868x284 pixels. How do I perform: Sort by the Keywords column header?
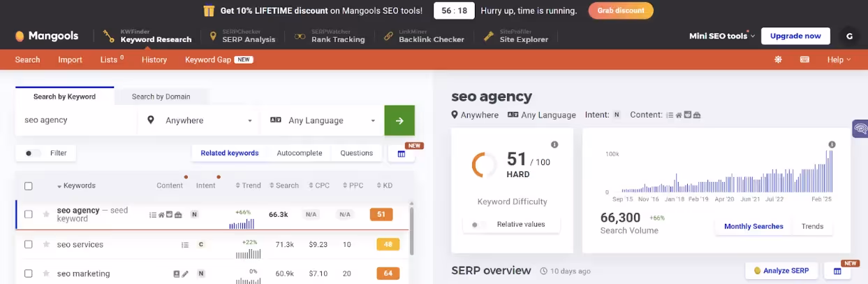76,186
